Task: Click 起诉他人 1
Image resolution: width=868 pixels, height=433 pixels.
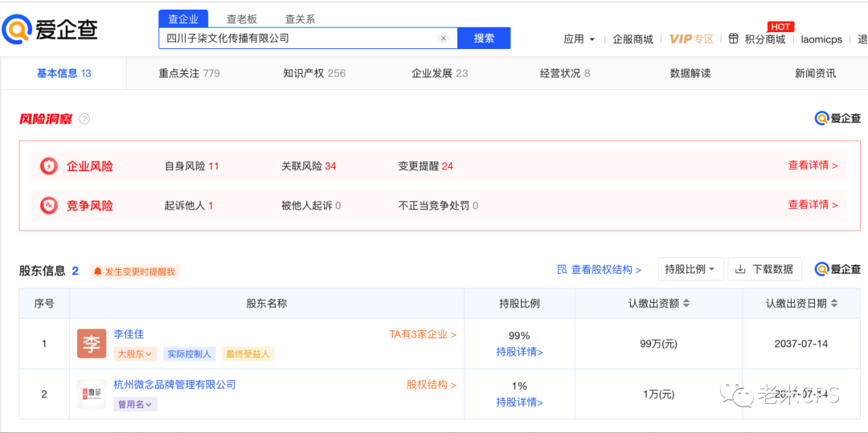Action: (x=189, y=206)
